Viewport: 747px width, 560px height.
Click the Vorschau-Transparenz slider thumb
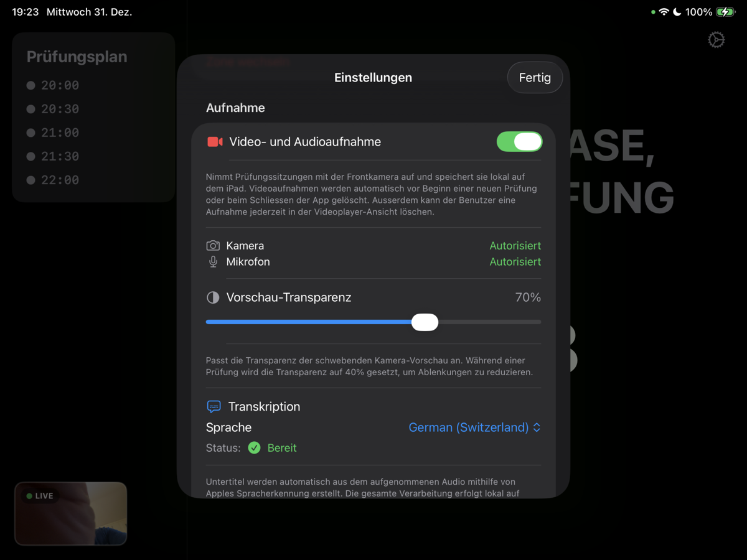click(425, 322)
